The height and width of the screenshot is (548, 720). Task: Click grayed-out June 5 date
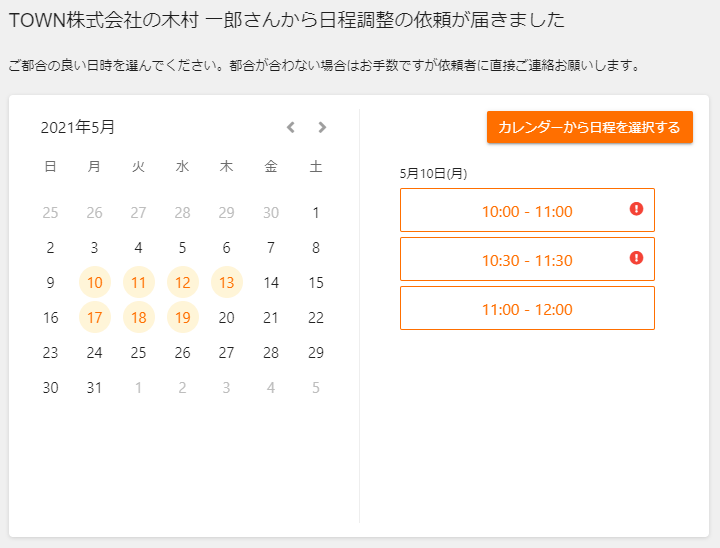click(316, 388)
